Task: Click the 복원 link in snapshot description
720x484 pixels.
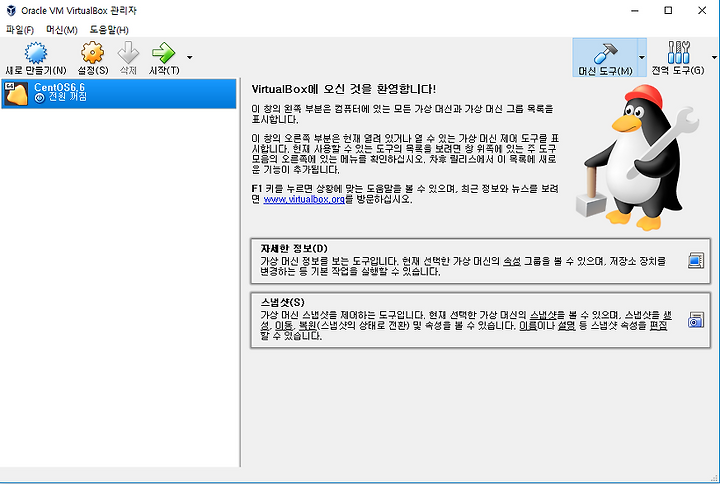Action: [x=307, y=326]
